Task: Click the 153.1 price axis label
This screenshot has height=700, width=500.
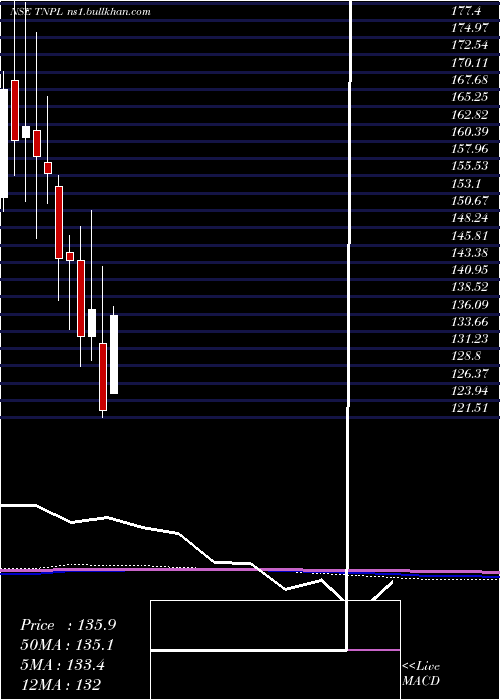Action: [466, 184]
